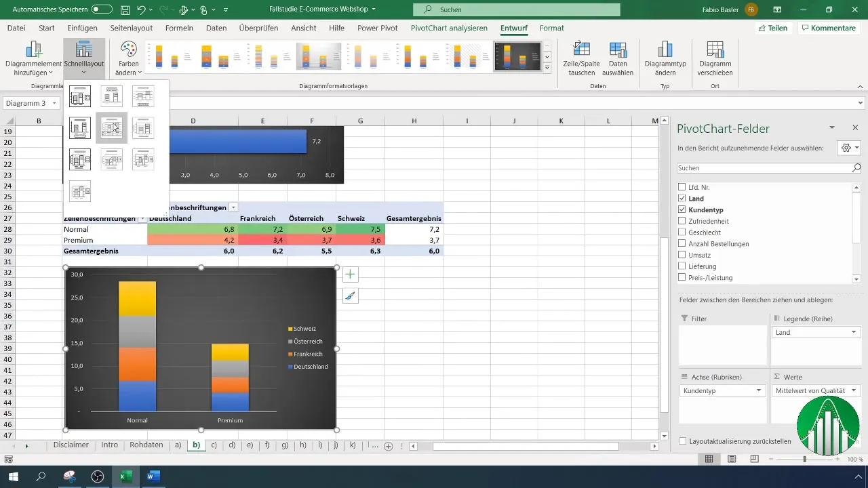Click the Windows Start button
The height and width of the screenshot is (488, 868).
(x=14, y=477)
